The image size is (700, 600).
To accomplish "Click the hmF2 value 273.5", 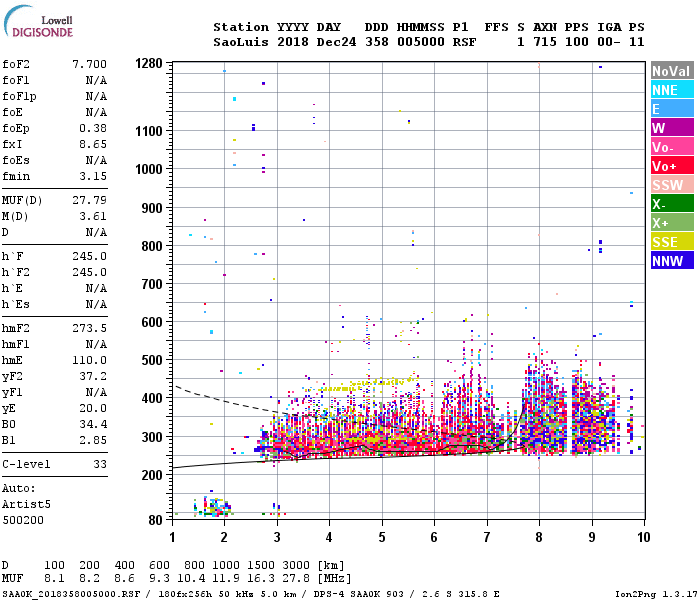I will (x=90, y=328).
